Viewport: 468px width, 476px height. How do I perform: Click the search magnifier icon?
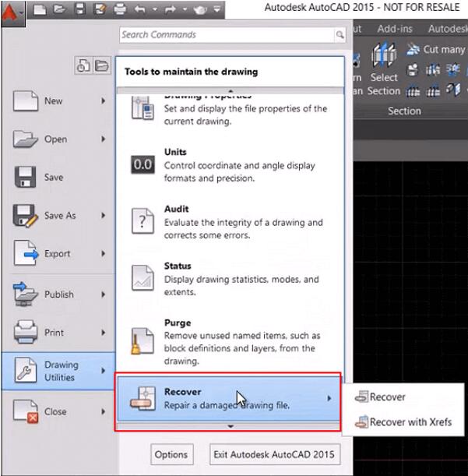[340, 35]
